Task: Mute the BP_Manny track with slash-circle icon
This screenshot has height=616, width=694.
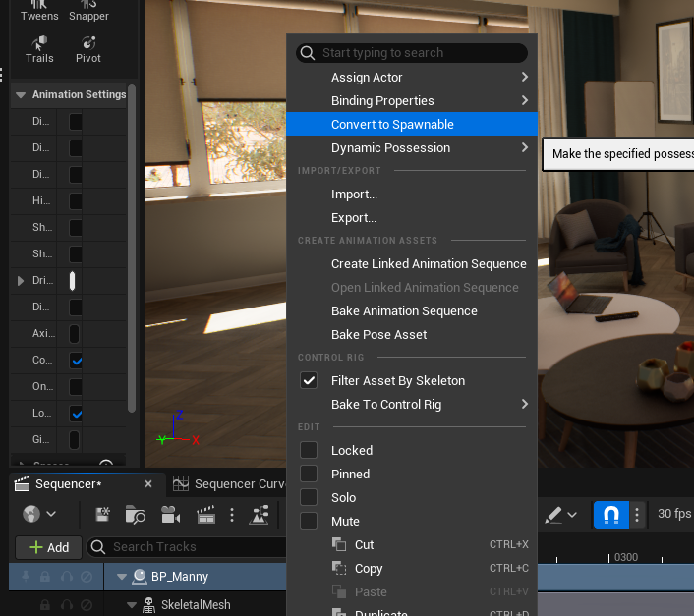Action: pos(87,576)
